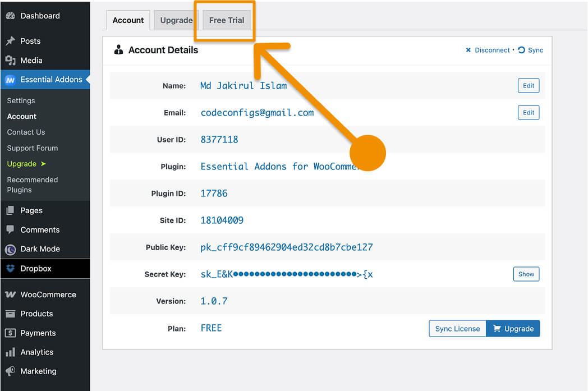Click the Media library icon

tap(11, 61)
